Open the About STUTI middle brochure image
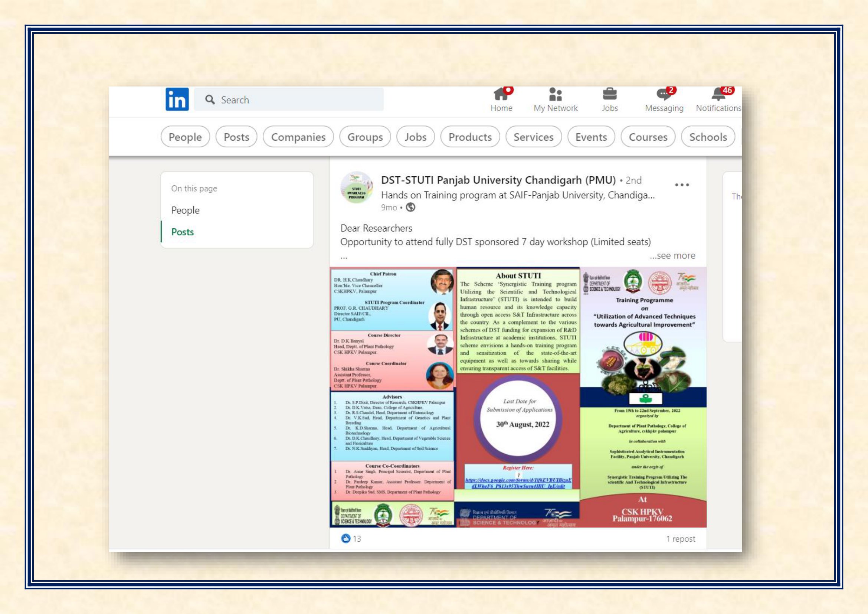The width and height of the screenshot is (868, 614). (x=518, y=397)
